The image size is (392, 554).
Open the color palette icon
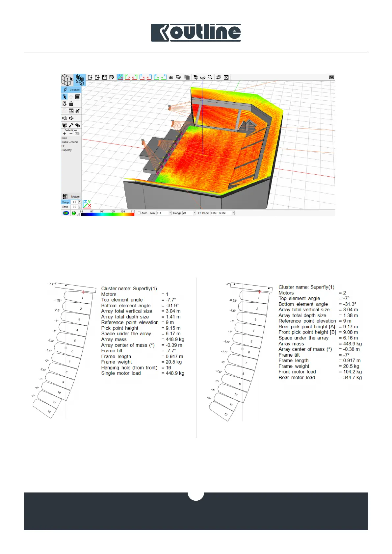tap(219, 77)
